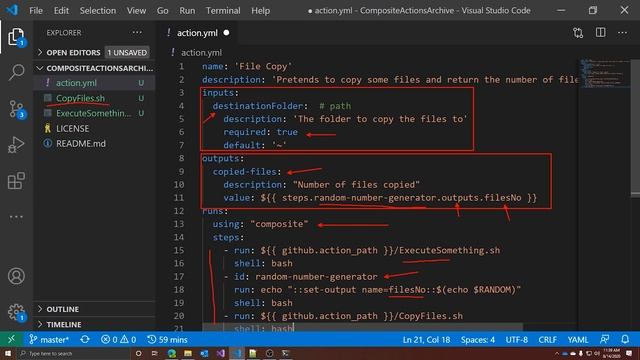The width and height of the screenshot is (640, 360).
Task: Close unsaved action.yml tab via dot
Action: click(x=226, y=33)
